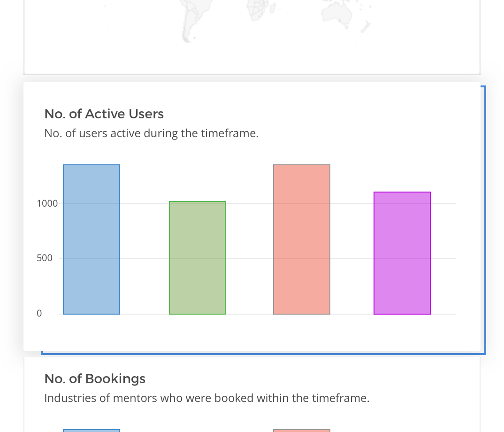This screenshot has height=432, width=504.
Task: Click the 0 y-axis label
Action: click(x=39, y=313)
